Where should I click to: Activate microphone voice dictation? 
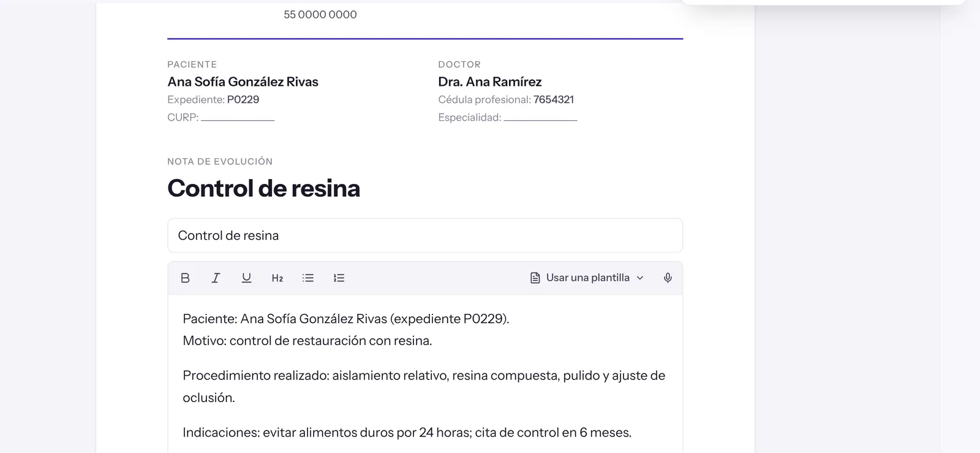tap(668, 278)
